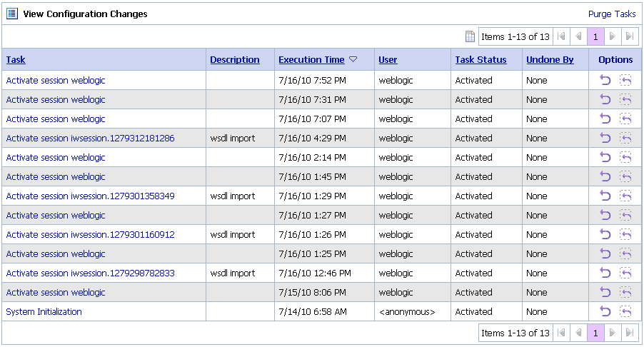Open Activate session weblogic from 7:52 PM
Viewport: 644px width, 347px height.
click(56, 81)
